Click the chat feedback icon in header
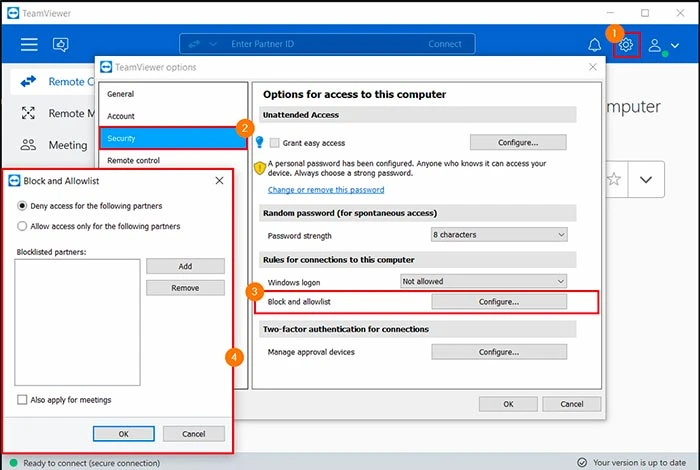This screenshot has height=470, width=700. 60,44
